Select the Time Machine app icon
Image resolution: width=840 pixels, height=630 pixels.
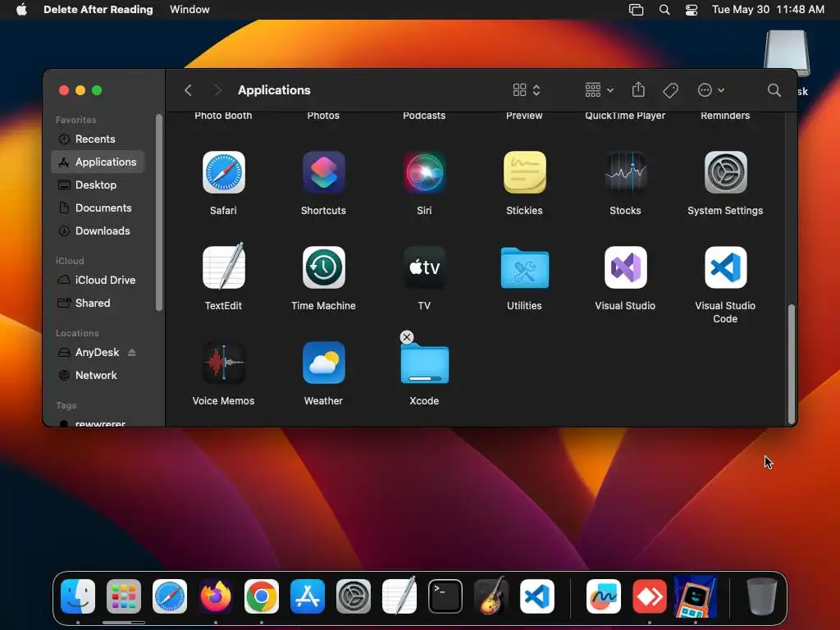tap(323, 267)
